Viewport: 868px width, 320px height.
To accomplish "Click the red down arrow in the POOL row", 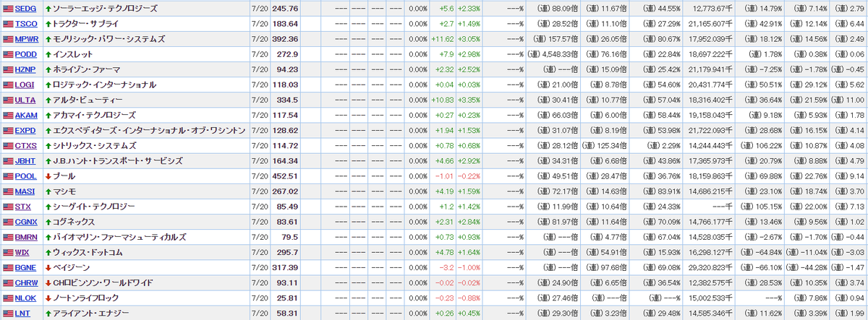I will click(48, 176).
